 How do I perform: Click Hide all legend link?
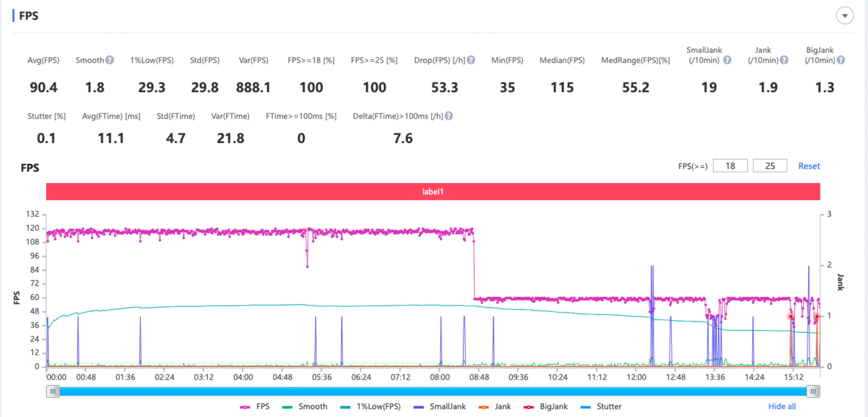coord(782,406)
